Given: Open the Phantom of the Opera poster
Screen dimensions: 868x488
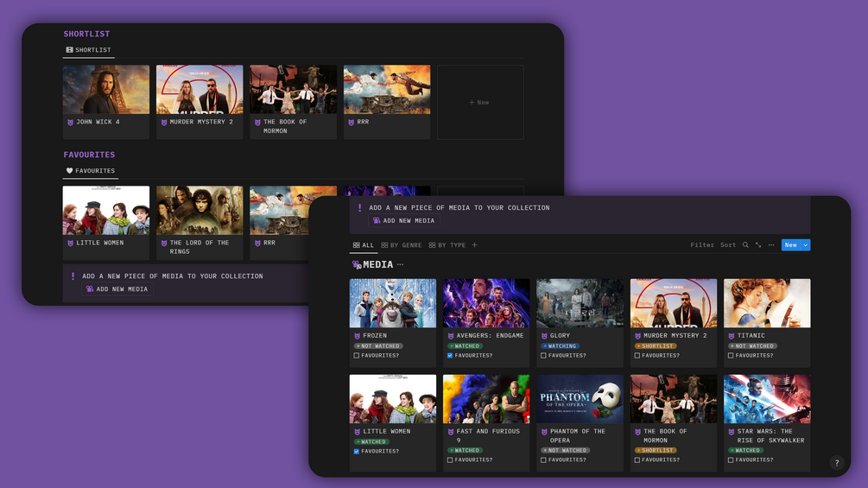Looking at the screenshot, I should tap(580, 399).
